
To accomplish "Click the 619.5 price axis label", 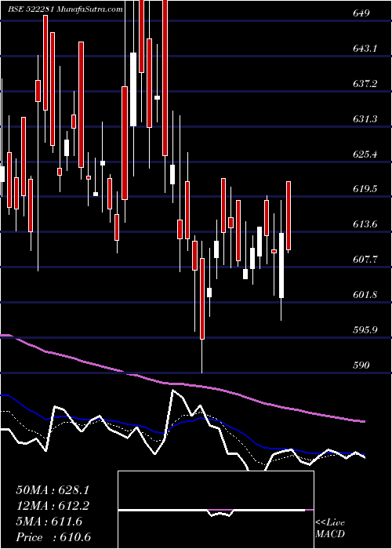I will pyautogui.click(x=365, y=189).
